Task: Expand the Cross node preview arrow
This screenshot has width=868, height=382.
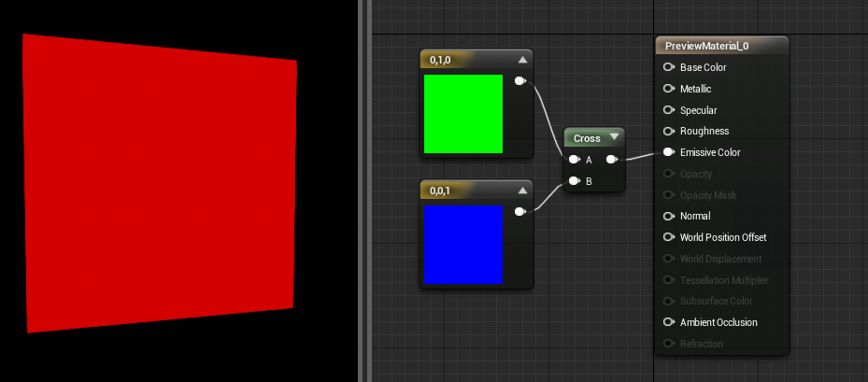Action: pyautogui.click(x=614, y=137)
